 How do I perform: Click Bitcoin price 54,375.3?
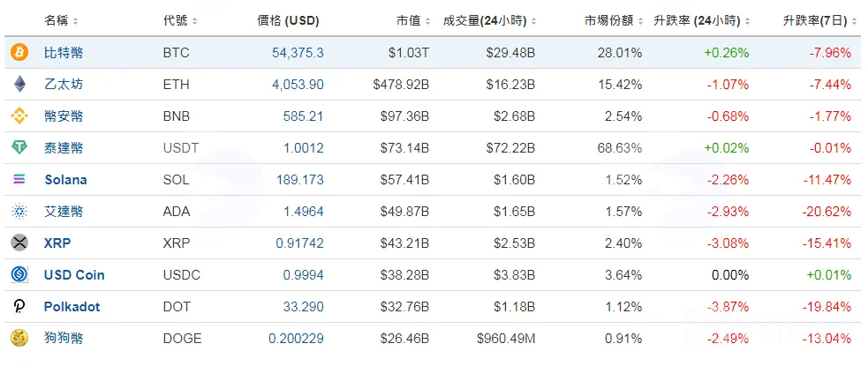click(x=298, y=53)
